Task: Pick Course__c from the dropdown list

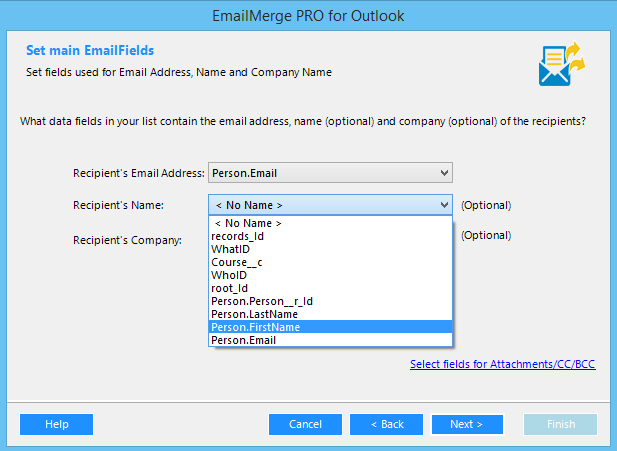Action: point(330,262)
